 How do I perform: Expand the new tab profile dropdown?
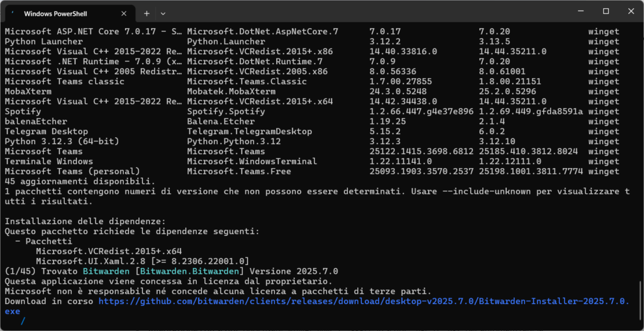163,13
